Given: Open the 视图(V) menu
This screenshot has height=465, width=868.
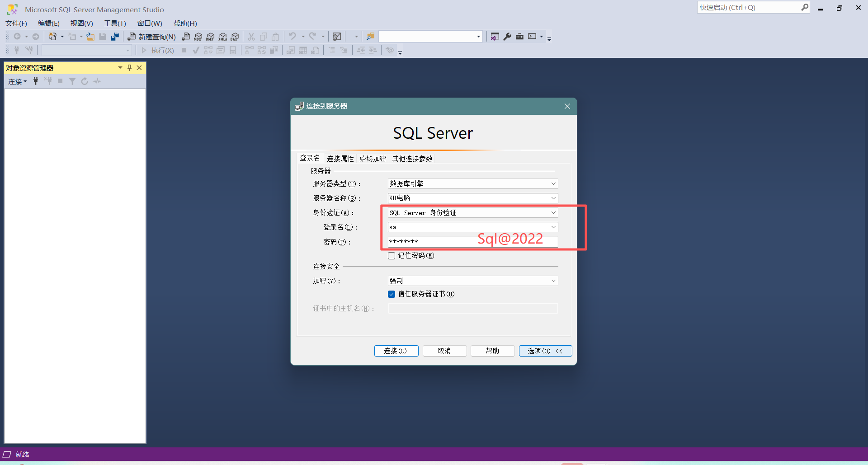Looking at the screenshot, I should pos(82,23).
